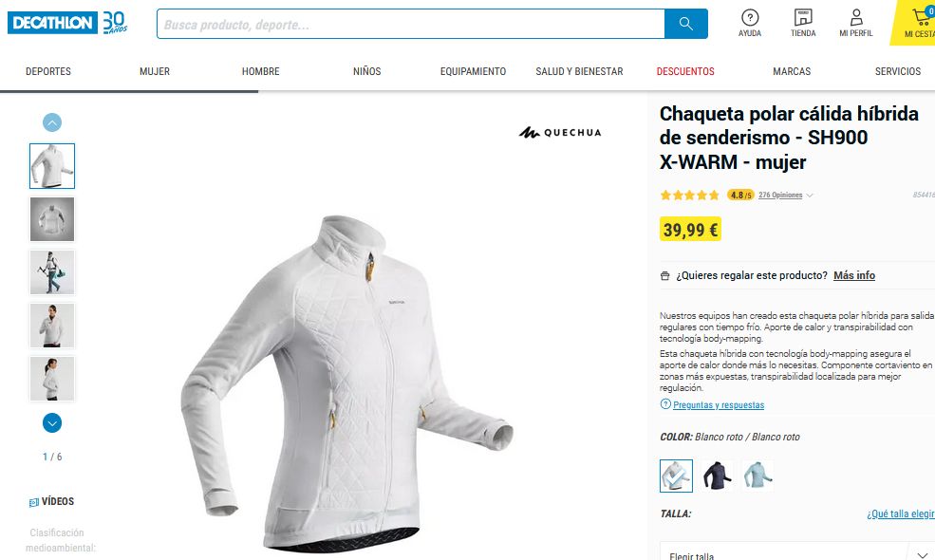Click the search magnifier button
Screen dimensions: 935x560
[685, 24]
